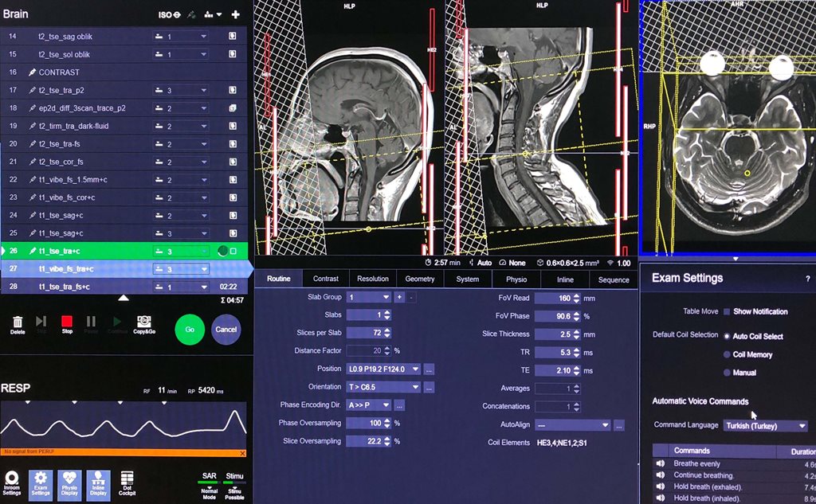
Task: Open Inroom Settings
Action: coord(13,481)
